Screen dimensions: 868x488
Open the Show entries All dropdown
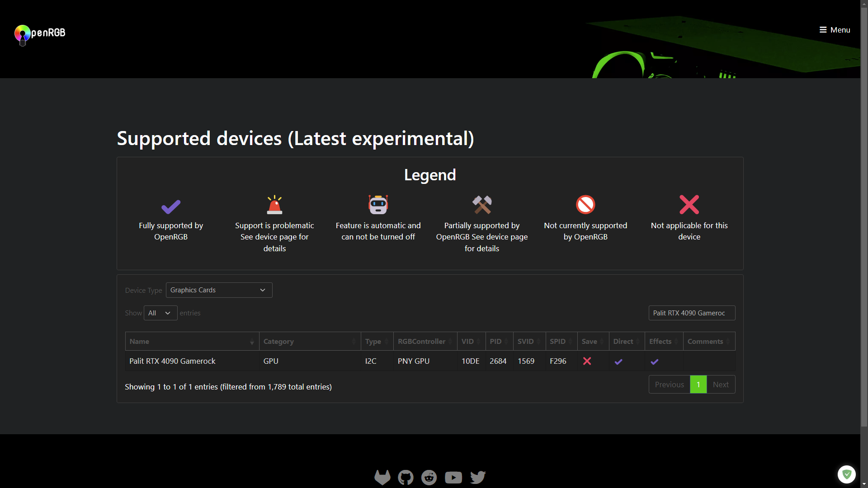click(160, 313)
